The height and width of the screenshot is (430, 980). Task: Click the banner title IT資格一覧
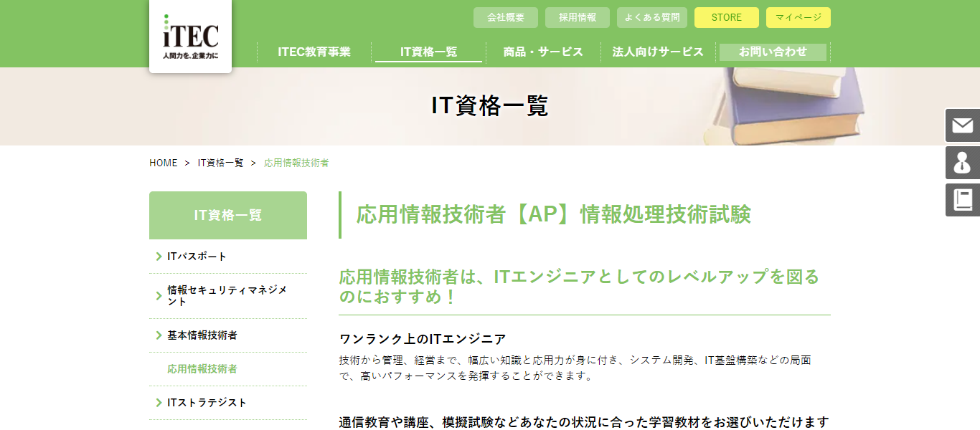click(x=490, y=106)
